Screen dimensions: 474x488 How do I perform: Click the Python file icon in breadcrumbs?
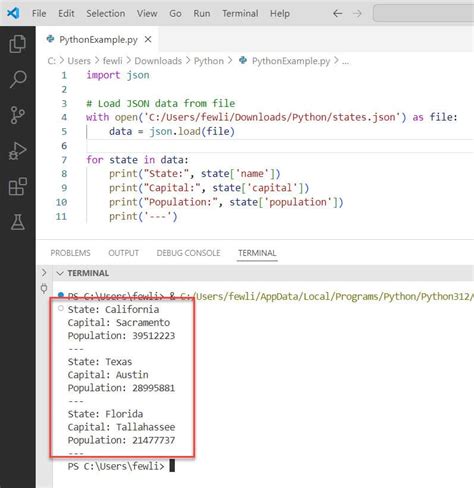click(243, 60)
